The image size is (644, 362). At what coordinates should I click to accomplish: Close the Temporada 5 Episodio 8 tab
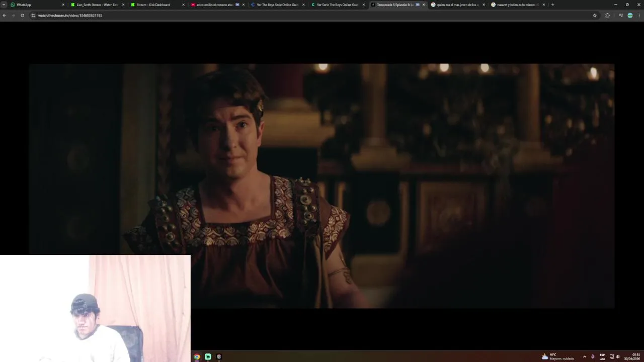[423, 5]
